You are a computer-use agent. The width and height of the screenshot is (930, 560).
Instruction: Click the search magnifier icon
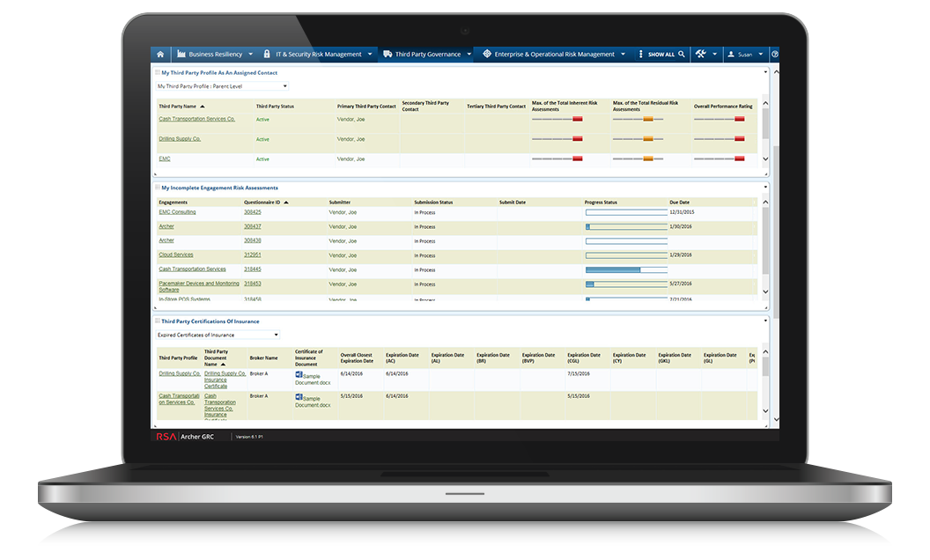tap(682, 54)
